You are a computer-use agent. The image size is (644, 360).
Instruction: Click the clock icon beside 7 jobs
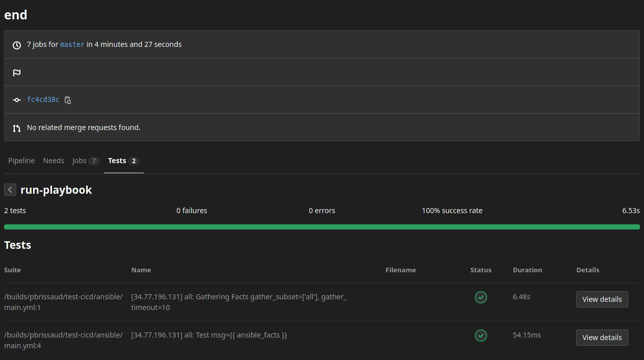pos(17,45)
